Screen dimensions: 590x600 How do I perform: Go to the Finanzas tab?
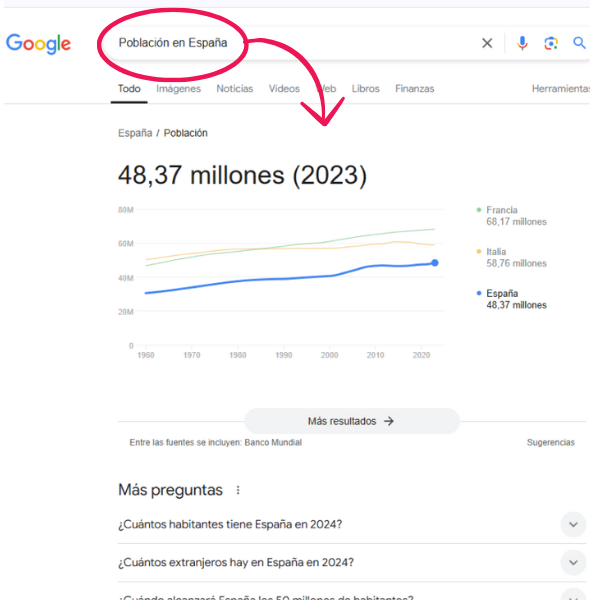(x=414, y=89)
